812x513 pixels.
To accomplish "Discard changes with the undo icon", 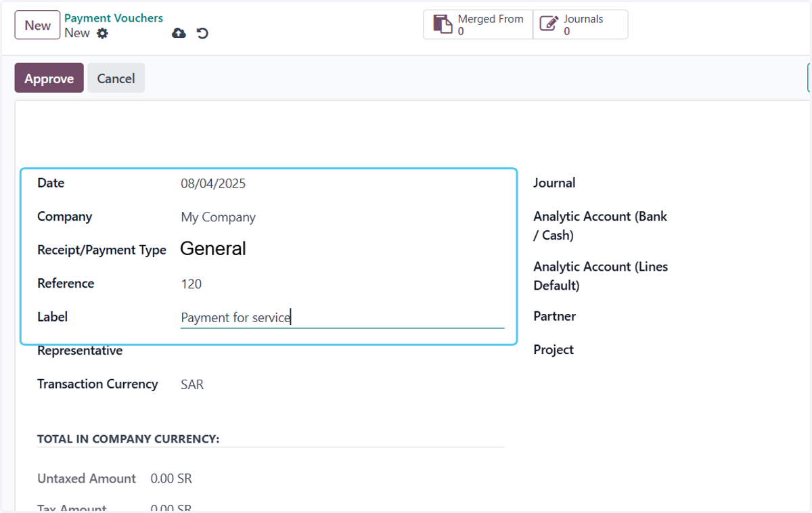I will [202, 33].
